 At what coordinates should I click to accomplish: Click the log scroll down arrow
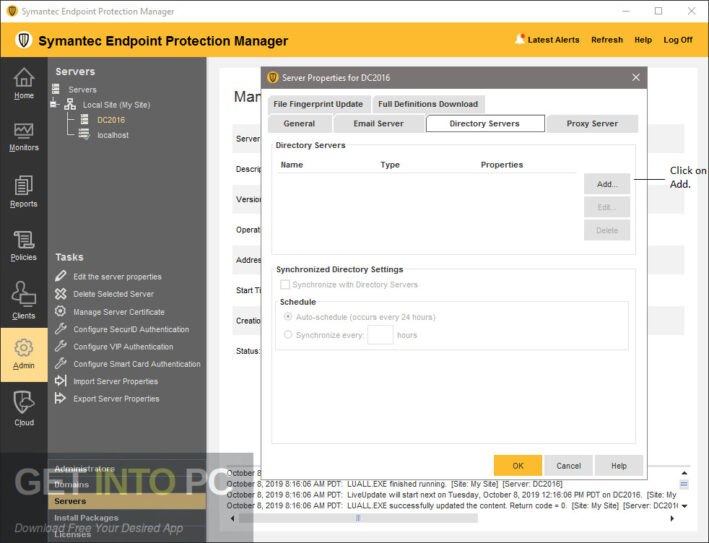pos(684,506)
